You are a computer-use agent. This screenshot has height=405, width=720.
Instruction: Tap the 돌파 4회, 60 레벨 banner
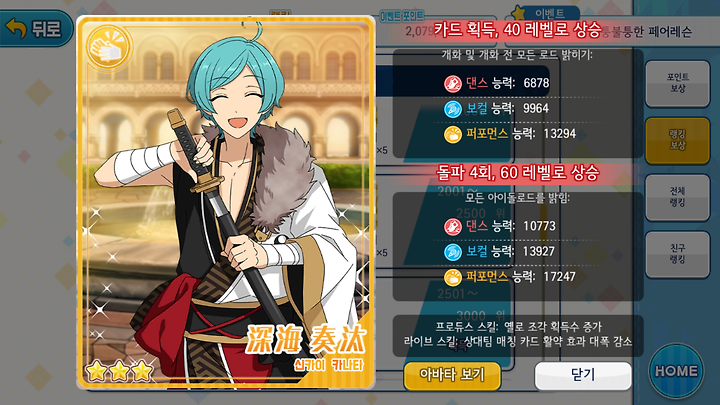click(x=517, y=173)
